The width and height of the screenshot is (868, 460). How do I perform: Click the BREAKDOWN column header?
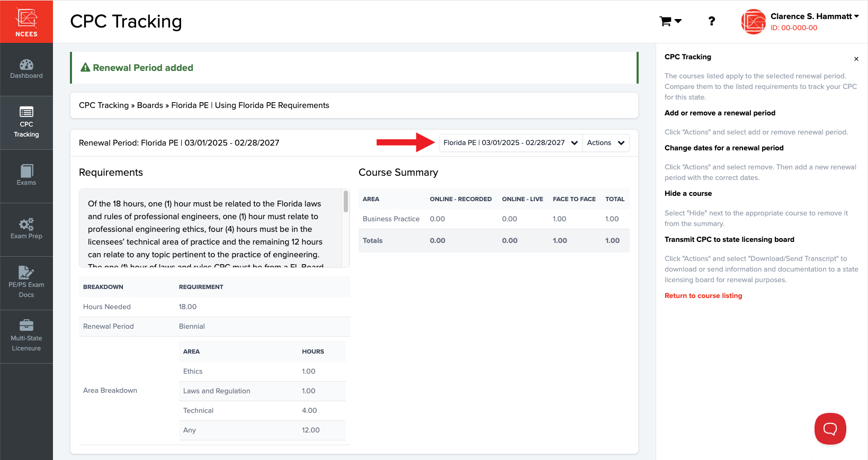[x=103, y=287]
